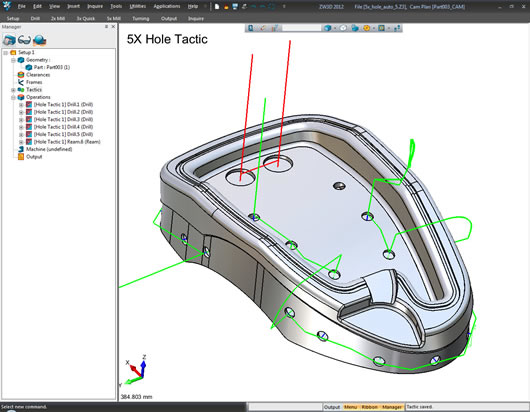530x412 pixels.
Task: Click the "384.803 mm" scale readout
Action: click(x=136, y=396)
